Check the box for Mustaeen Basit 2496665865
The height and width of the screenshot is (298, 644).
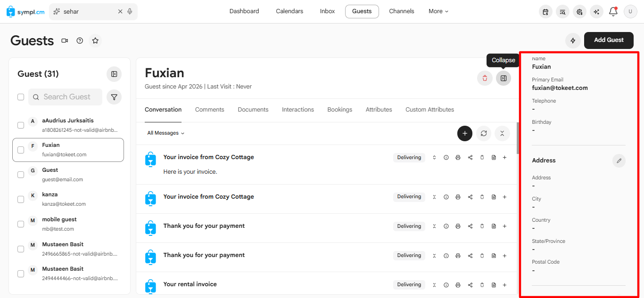21,249
